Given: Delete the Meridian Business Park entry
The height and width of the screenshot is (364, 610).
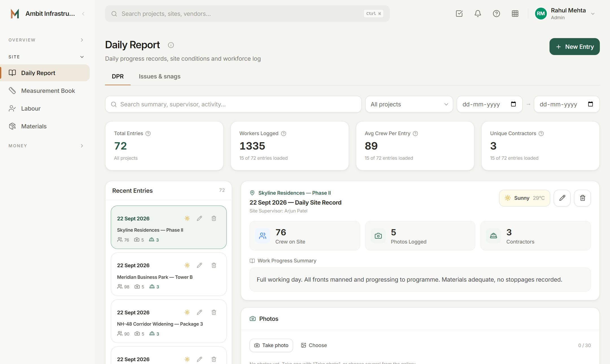Looking at the screenshot, I should tap(214, 265).
